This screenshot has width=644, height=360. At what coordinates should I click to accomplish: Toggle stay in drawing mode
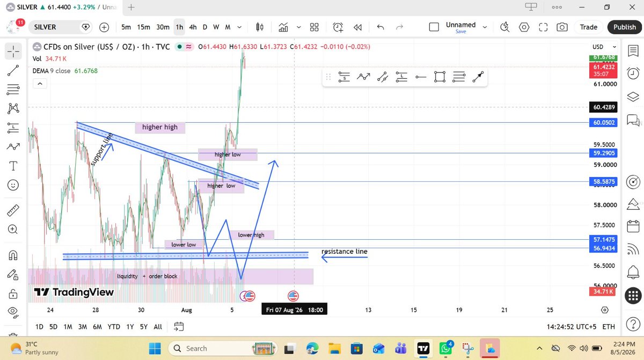point(13,274)
